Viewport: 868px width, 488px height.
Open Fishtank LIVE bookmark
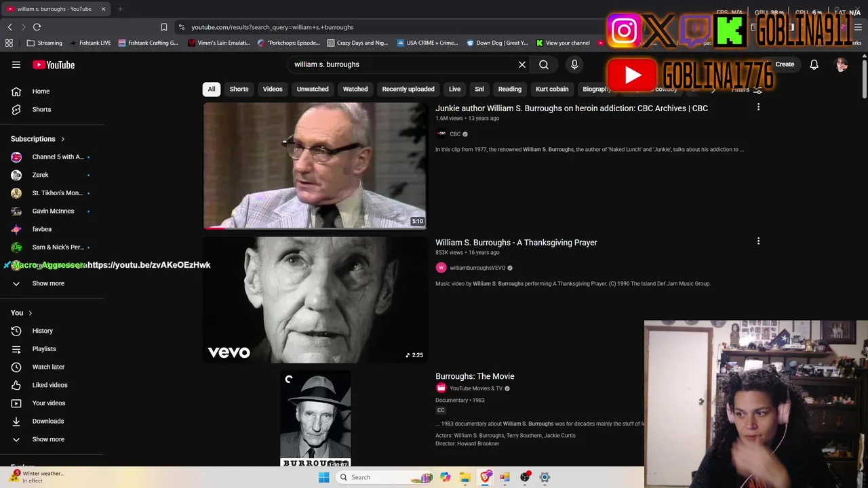pyautogui.click(x=90, y=43)
